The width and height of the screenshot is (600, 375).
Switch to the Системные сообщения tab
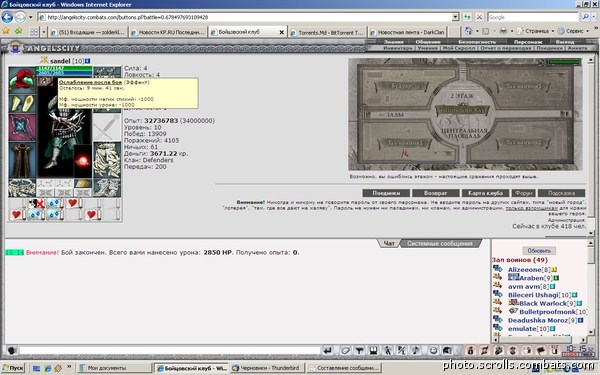click(x=440, y=243)
